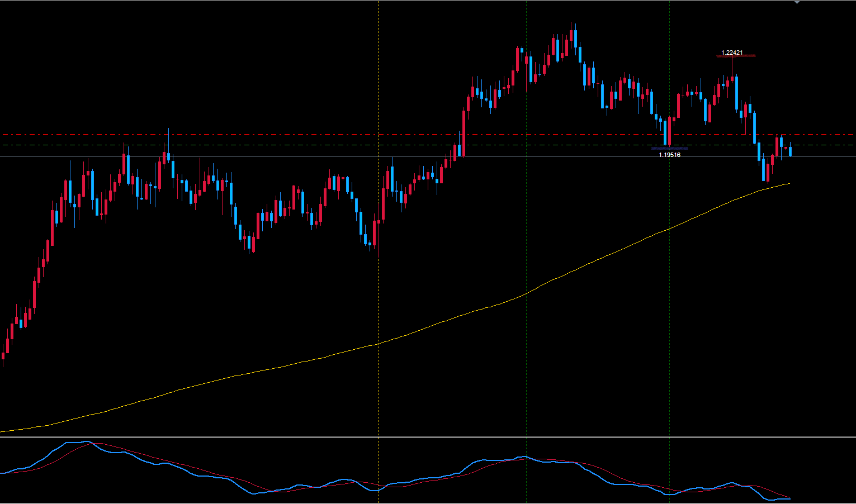Select the 1.22421 price label
Image resolution: width=856 pixels, height=504 pixels.
pos(732,53)
